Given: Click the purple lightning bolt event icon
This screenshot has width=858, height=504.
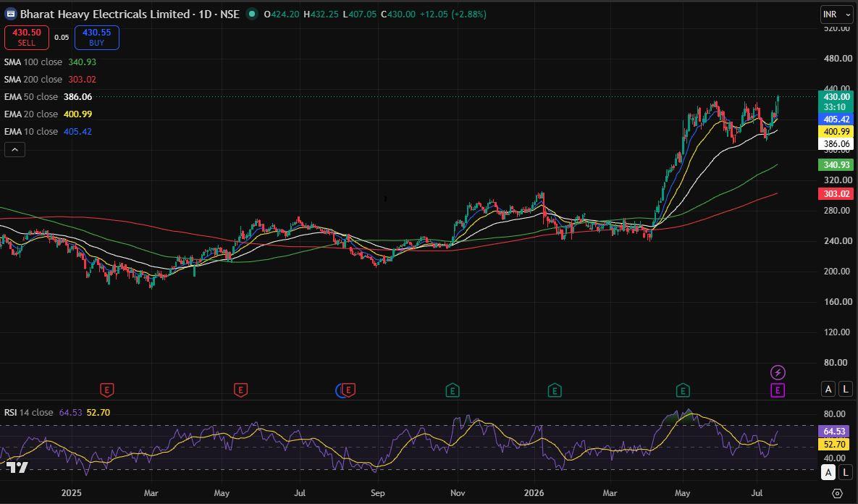Looking at the screenshot, I should tap(778, 373).
